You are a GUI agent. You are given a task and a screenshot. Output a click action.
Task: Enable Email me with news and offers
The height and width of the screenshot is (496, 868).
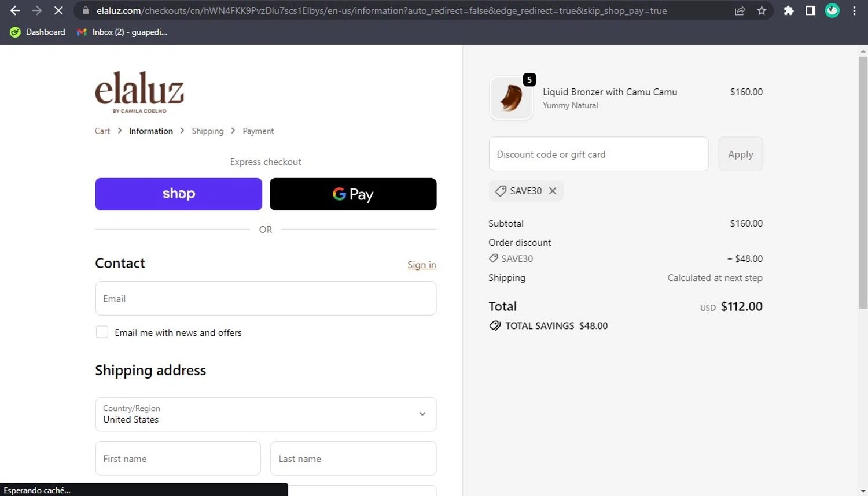pos(102,332)
